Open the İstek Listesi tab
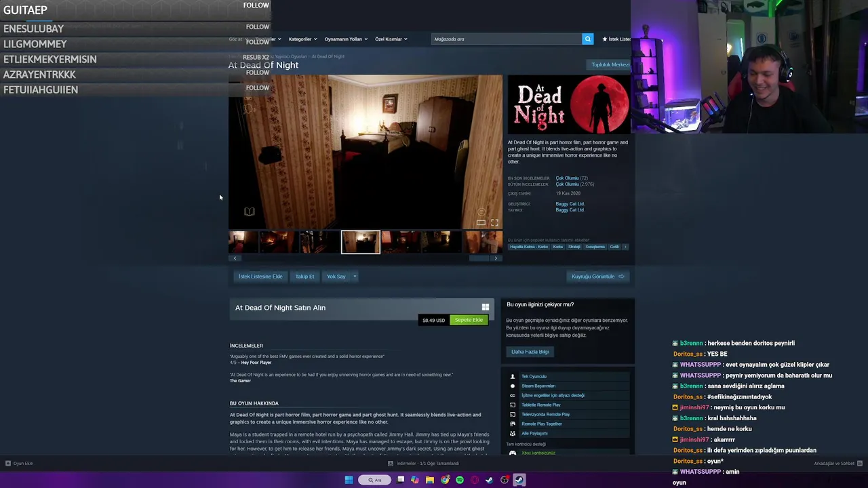This screenshot has height=488, width=868. pos(616,39)
